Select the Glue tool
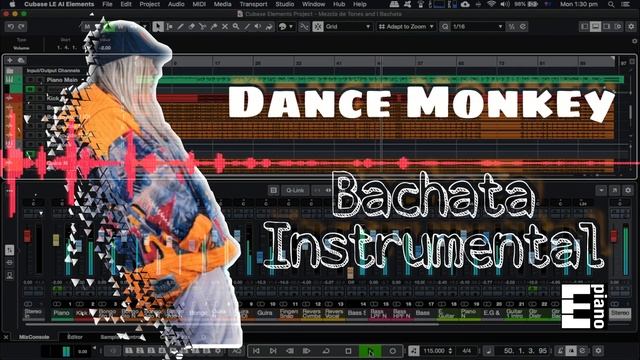The image size is (640, 360). (x=213, y=27)
